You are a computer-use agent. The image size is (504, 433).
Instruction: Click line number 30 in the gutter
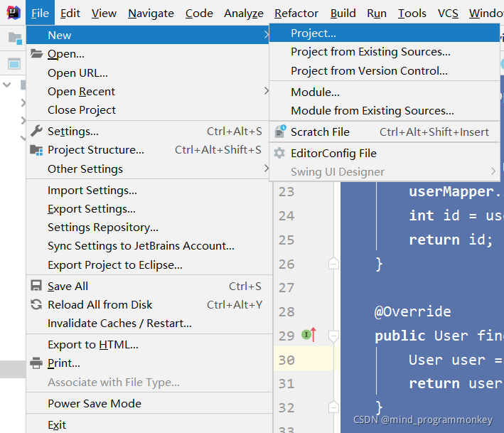click(x=286, y=360)
